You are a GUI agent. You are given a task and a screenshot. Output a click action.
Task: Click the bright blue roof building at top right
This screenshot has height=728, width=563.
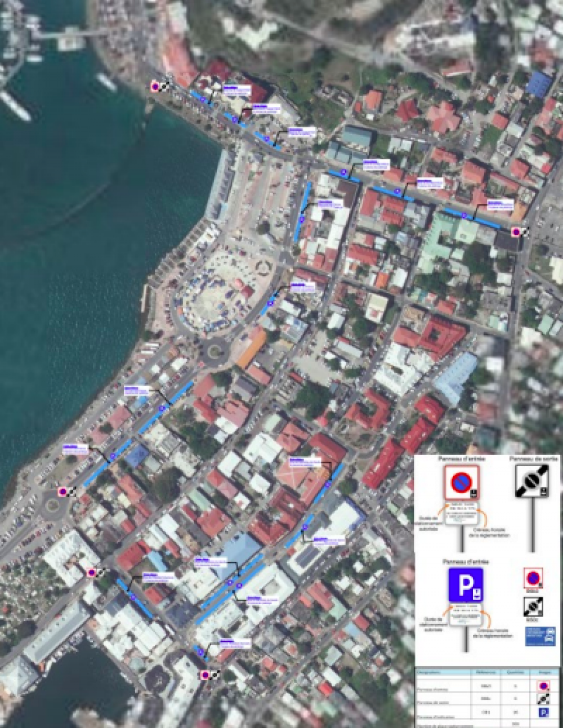(x=539, y=83)
